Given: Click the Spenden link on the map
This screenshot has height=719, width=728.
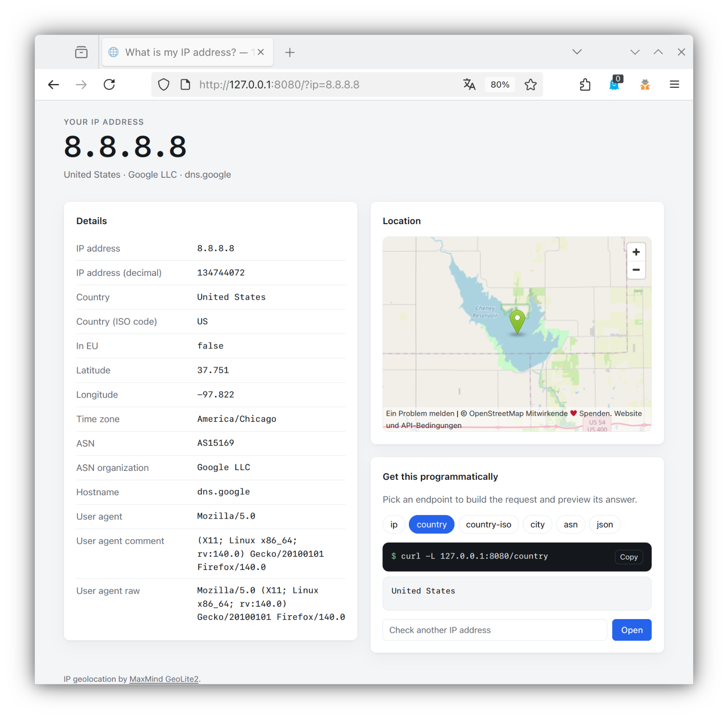Looking at the screenshot, I should (x=595, y=413).
